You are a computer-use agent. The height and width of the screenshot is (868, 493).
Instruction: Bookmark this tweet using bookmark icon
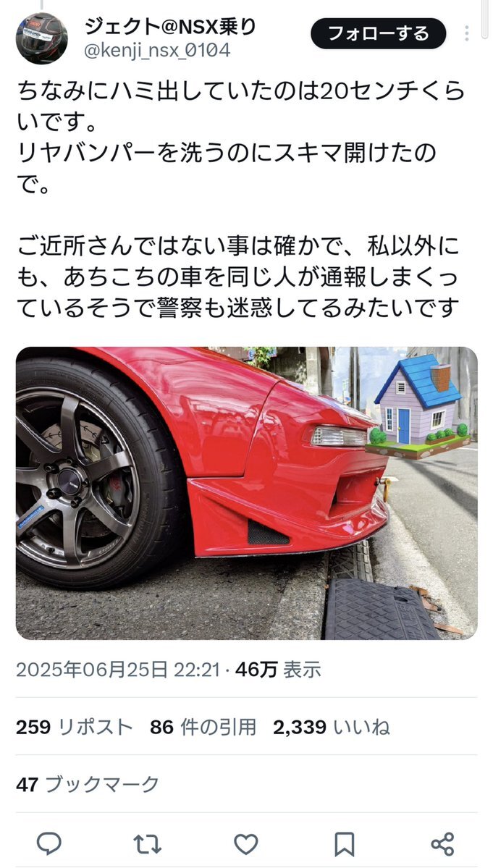[344, 845]
